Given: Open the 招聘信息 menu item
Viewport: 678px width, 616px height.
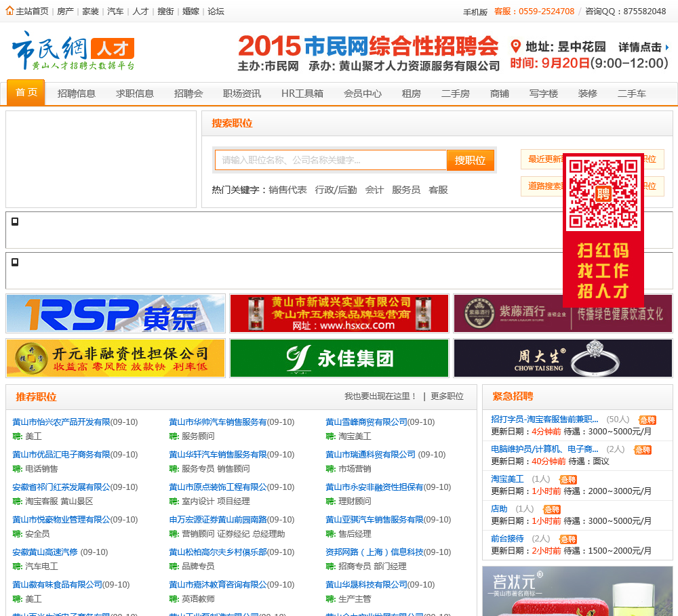Looking at the screenshot, I should (76, 94).
